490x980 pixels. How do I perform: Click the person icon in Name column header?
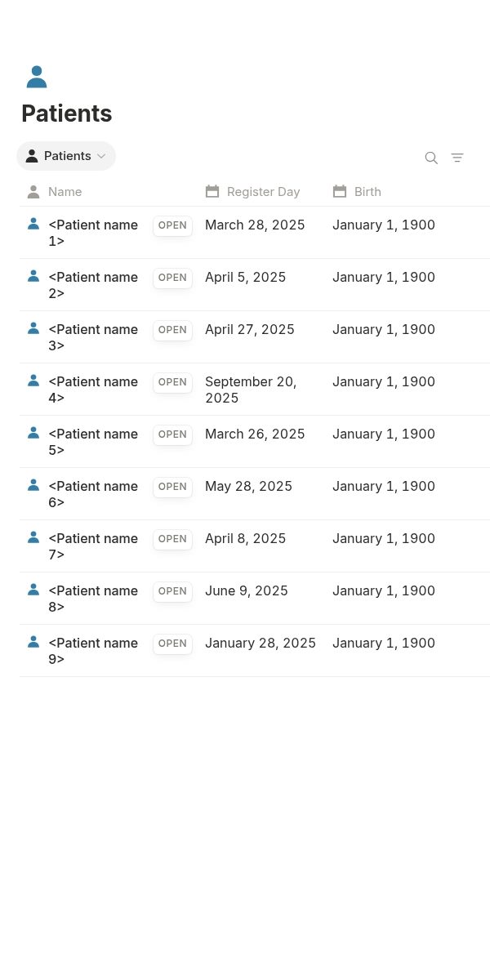click(33, 192)
